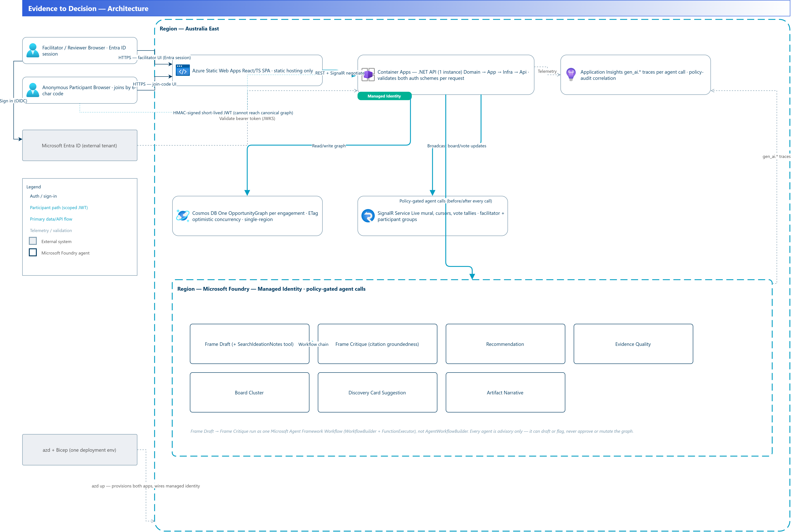The width and height of the screenshot is (791, 532).
Task: Click the 'Policy-gated agent calls' label
Action: click(x=446, y=201)
